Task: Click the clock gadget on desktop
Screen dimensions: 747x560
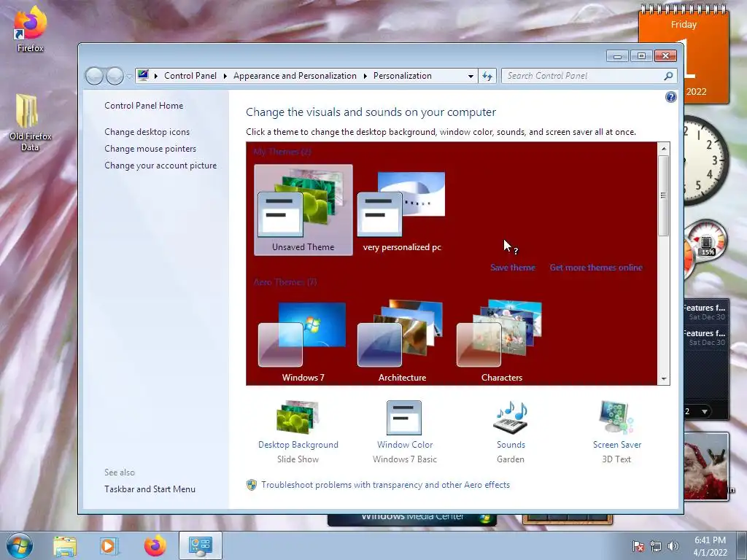Action: (x=705, y=160)
